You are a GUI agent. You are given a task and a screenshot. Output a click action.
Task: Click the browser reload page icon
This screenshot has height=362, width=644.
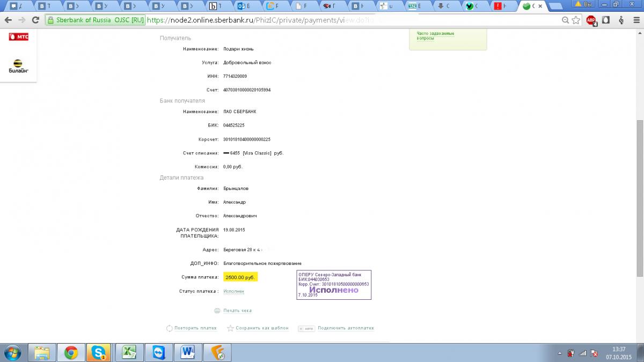(35, 20)
